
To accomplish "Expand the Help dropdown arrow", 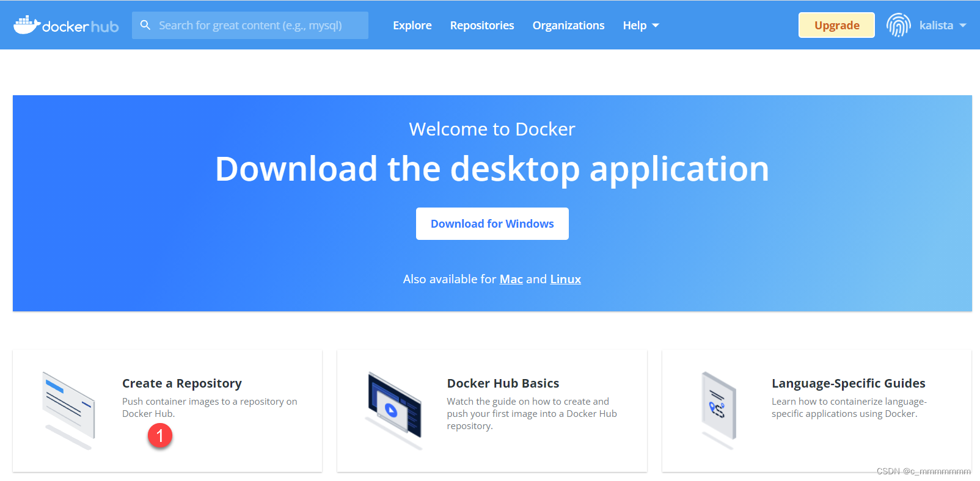I will (x=656, y=26).
